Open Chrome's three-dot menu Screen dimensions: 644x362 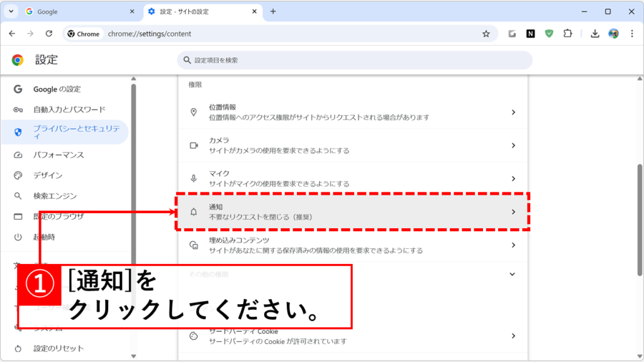632,34
